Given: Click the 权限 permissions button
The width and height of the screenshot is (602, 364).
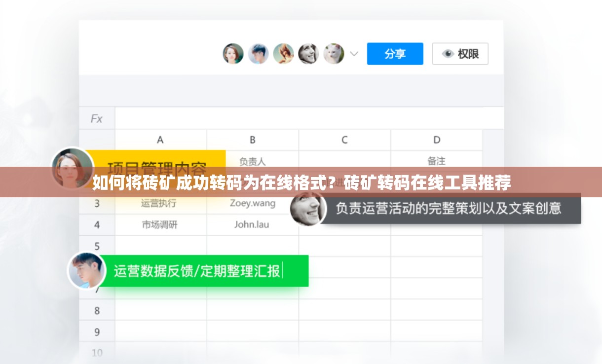Looking at the screenshot, I should (x=460, y=54).
